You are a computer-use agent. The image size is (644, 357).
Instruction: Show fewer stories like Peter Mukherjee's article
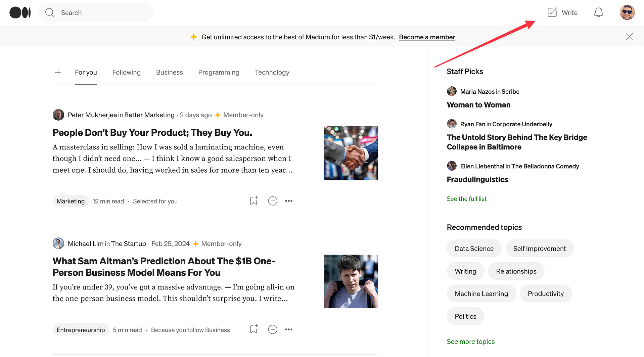pos(272,200)
